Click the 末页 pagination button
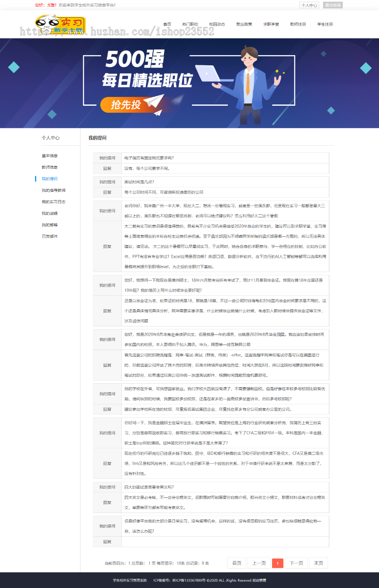The image size is (379, 588). click(318, 563)
